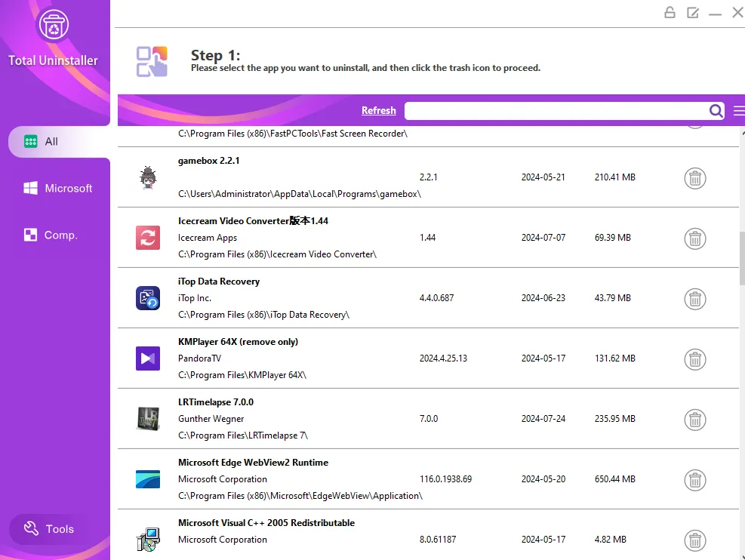This screenshot has height=560, width=745.
Task: Uninstall Icecream Video Converter via trash icon
Action: point(694,239)
